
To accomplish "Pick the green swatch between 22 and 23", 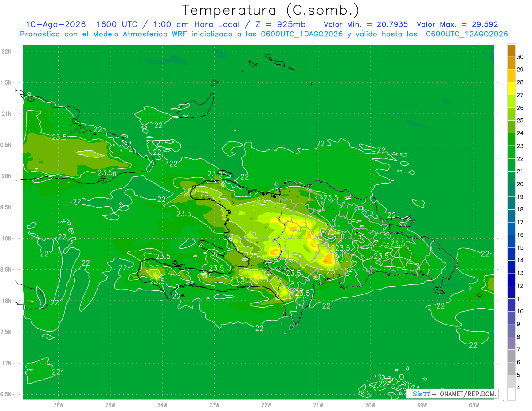I will tap(511, 153).
